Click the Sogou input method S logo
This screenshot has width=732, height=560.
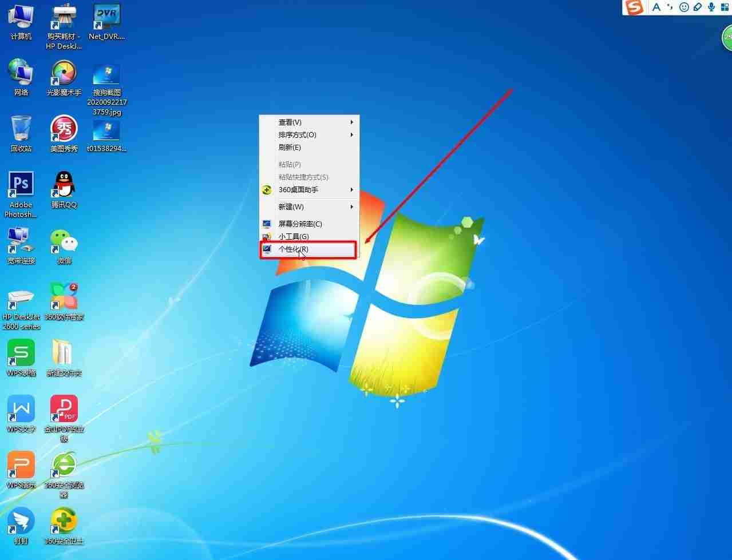coord(634,7)
